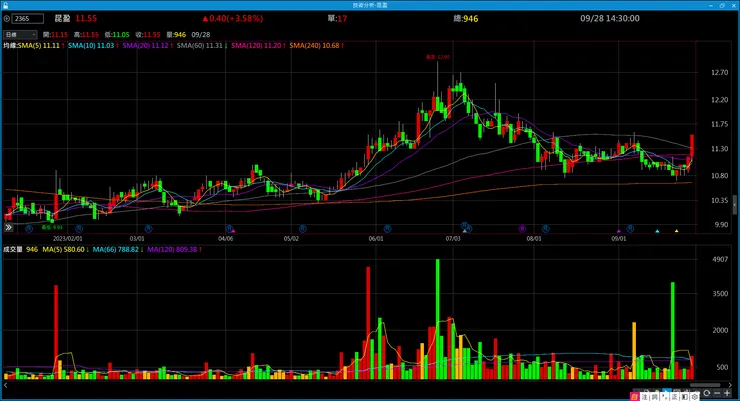
Task: Open the chart period dropdown
Action: coord(20,35)
